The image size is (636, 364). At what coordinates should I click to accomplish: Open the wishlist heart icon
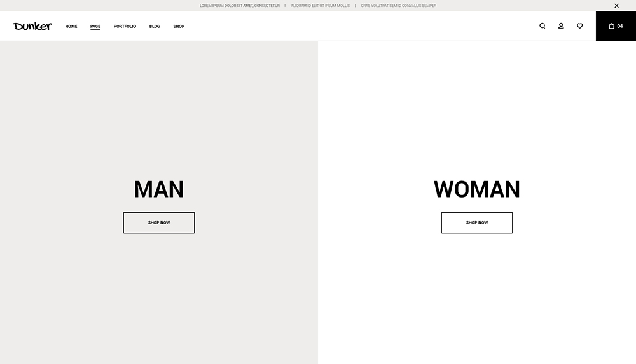pos(579,26)
